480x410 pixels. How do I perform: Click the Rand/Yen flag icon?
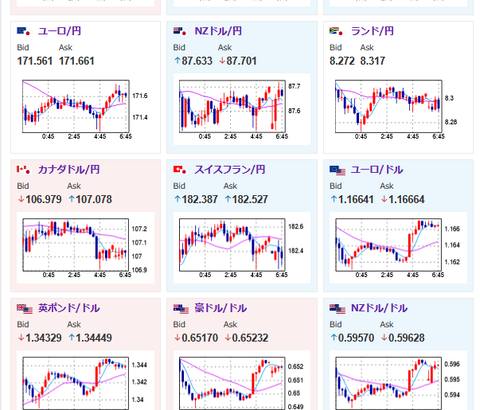pyautogui.click(x=336, y=31)
